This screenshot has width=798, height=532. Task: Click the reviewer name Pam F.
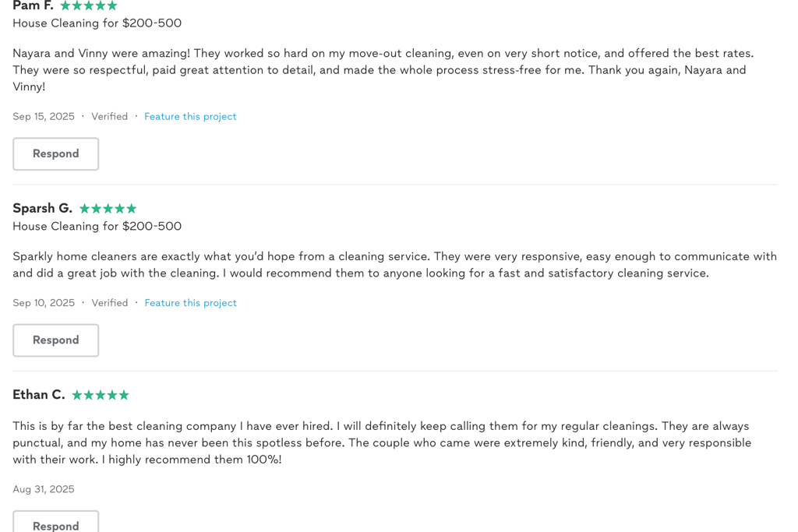coord(33,6)
